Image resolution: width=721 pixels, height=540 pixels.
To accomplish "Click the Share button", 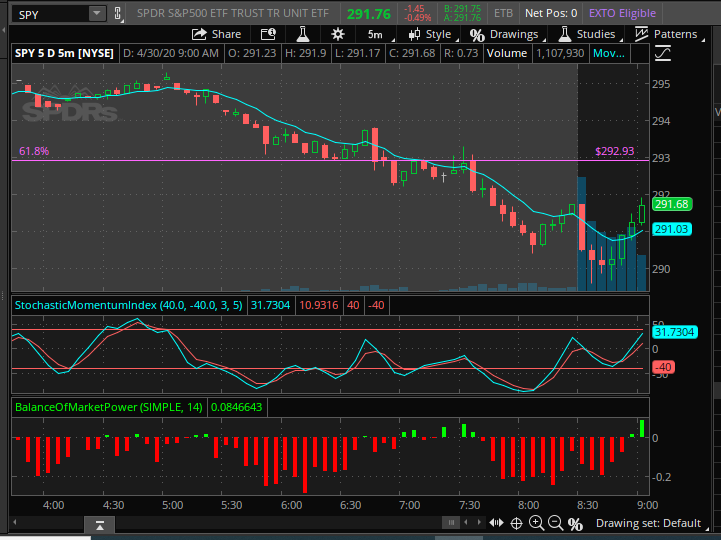I will click(216, 34).
